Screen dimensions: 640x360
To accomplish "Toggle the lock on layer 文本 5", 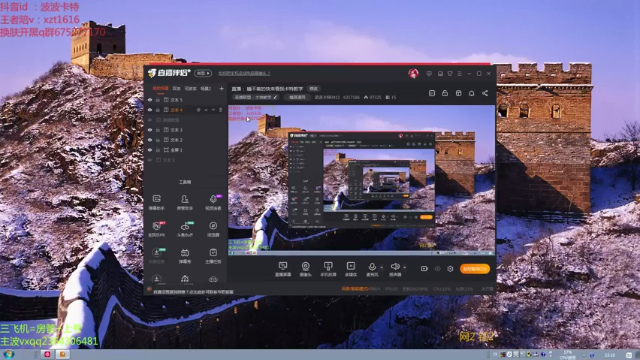I will (x=158, y=100).
